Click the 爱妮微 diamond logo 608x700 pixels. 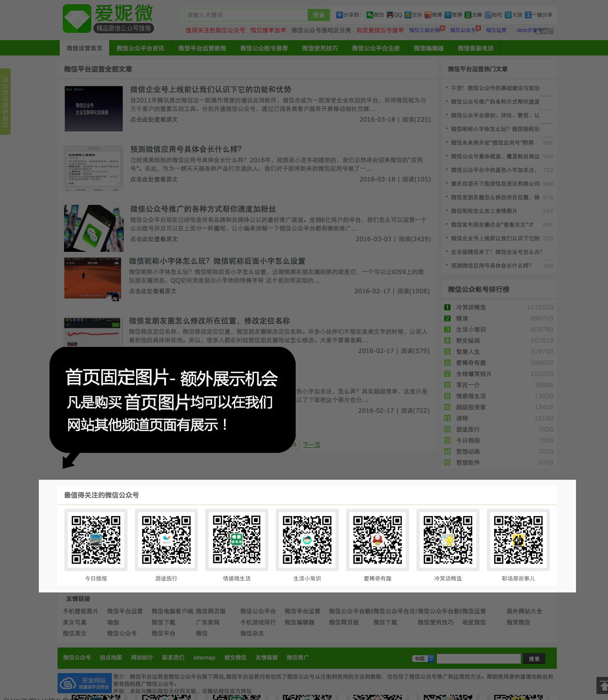[77, 18]
